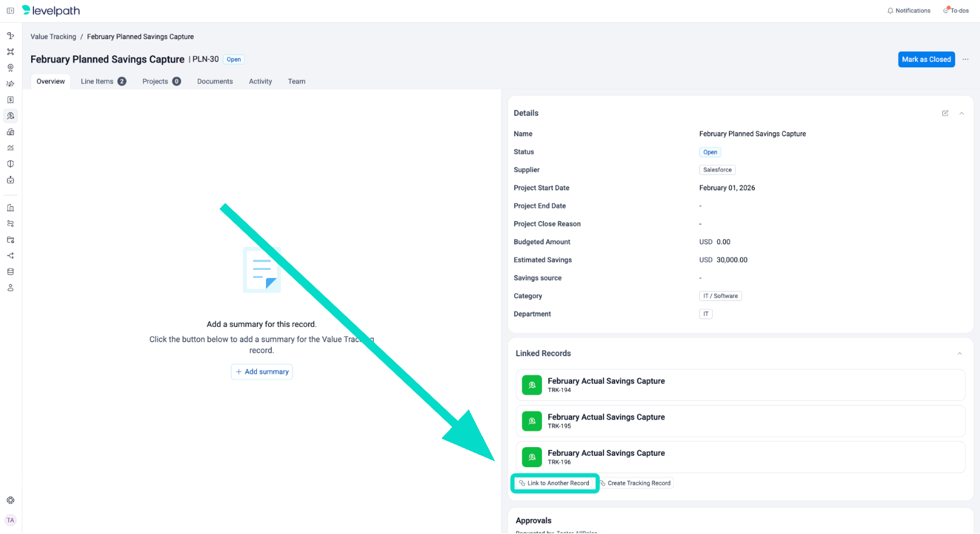Click the piggy bank icon in sidebar
Viewport: 980px width, 534px height.
click(x=10, y=83)
